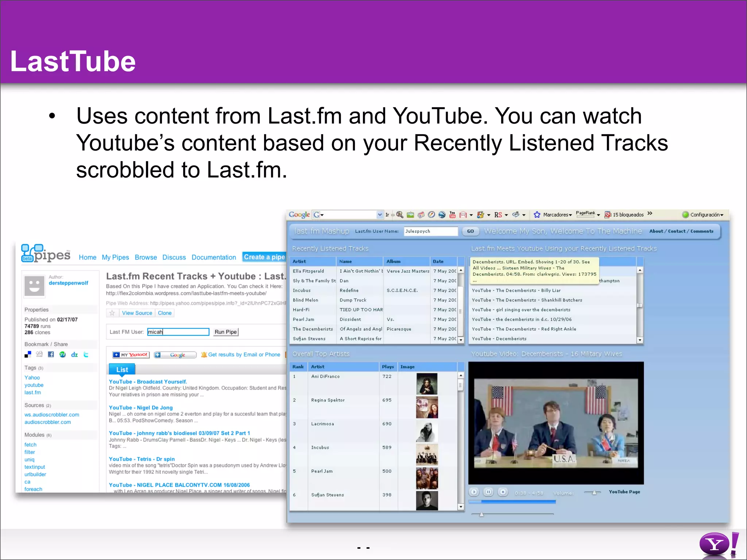Viewport: 747px width, 560px height.
Task: Click the Plays column header
Action: point(388,367)
